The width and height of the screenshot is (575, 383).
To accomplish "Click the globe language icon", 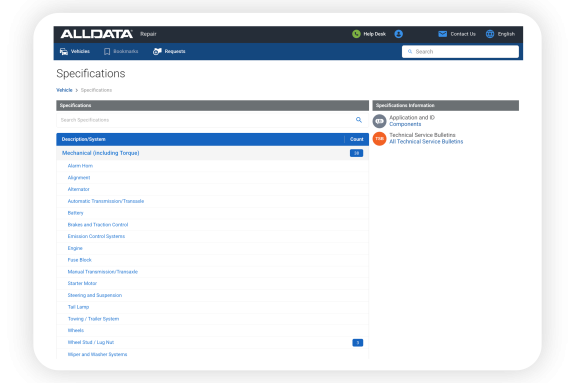I will (x=490, y=34).
